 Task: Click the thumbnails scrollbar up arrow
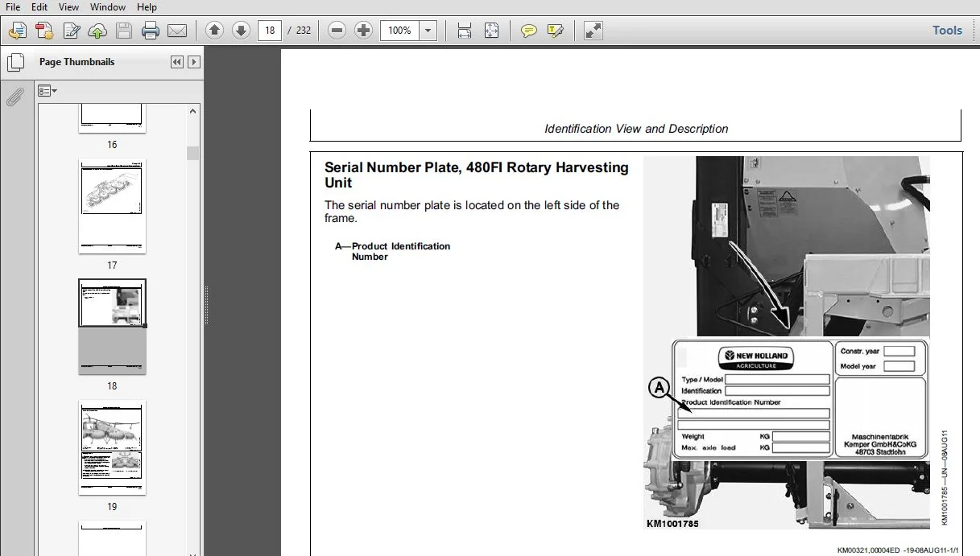(x=192, y=111)
